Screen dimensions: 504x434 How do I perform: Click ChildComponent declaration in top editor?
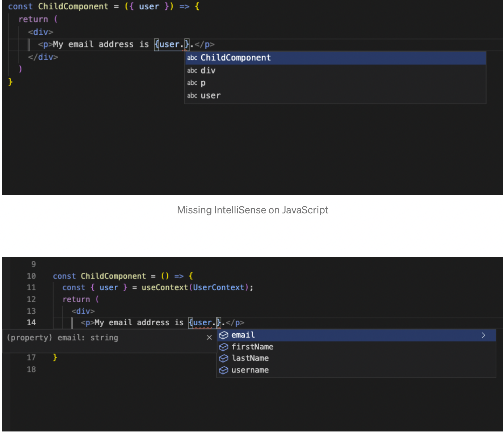pos(73,7)
